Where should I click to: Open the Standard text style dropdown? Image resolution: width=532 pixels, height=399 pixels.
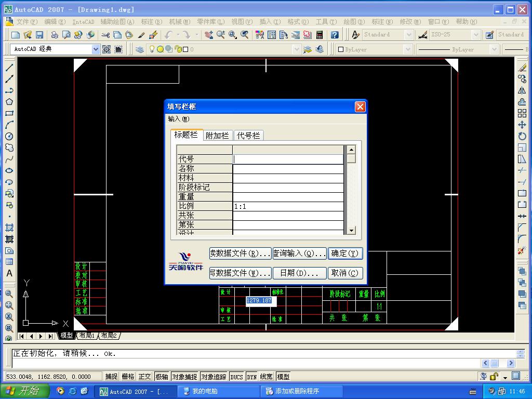tap(409, 35)
